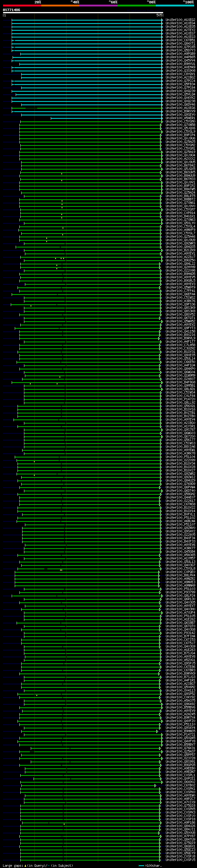The image size is (197, 868).
Task: Click the red 20% identity legend segment
Action: [x=22, y=6]
